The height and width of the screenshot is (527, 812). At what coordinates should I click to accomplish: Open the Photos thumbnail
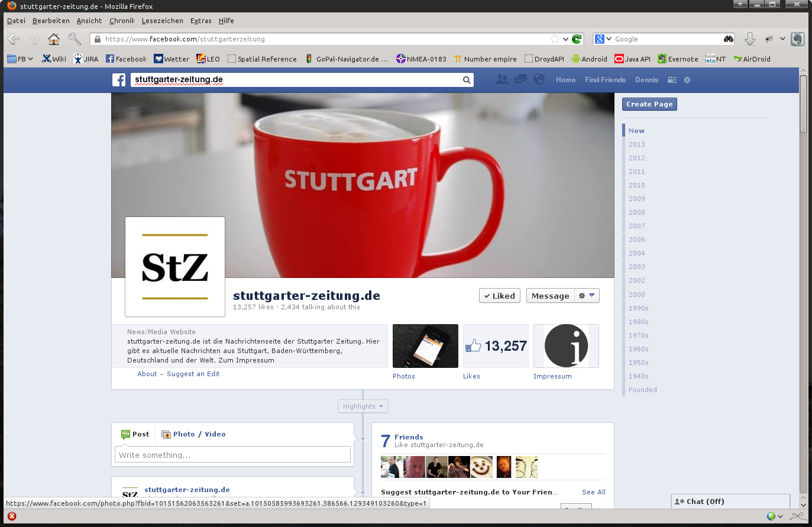pyautogui.click(x=425, y=346)
